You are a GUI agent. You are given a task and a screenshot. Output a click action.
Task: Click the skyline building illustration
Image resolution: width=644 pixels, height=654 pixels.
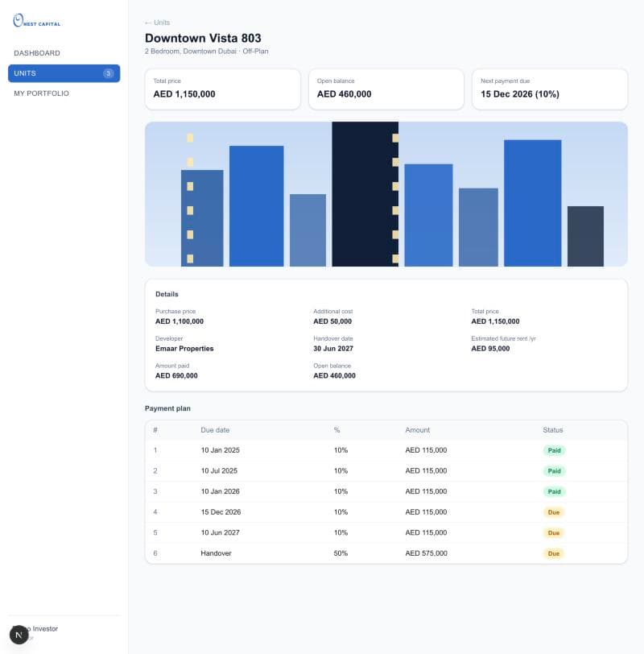click(x=386, y=194)
